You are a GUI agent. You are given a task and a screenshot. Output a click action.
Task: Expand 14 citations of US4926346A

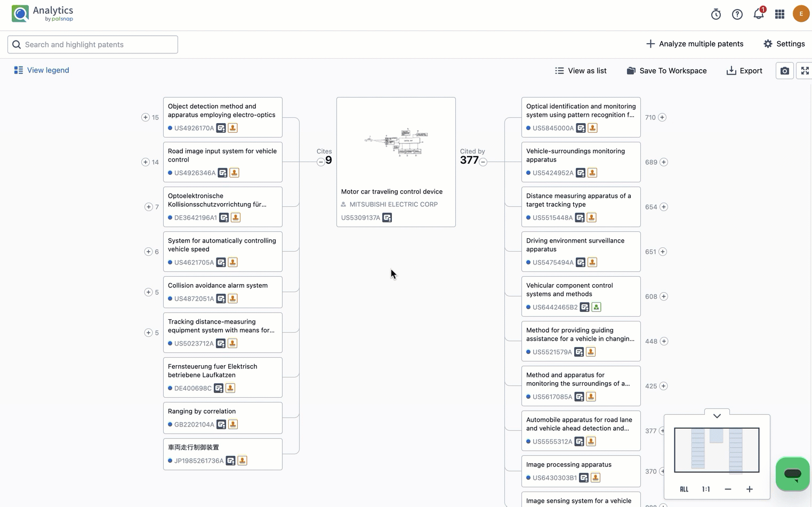[145, 162]
